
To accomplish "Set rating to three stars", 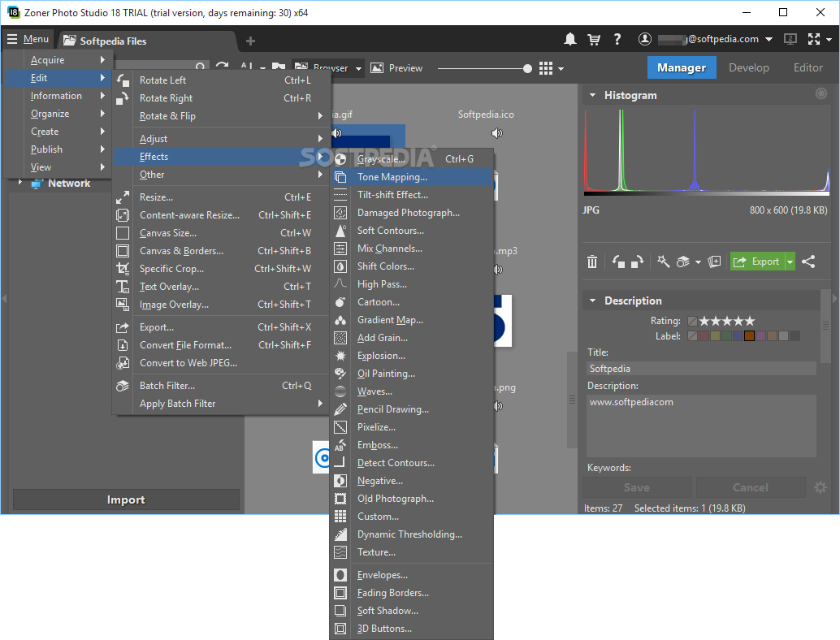I will click(727, 321).
